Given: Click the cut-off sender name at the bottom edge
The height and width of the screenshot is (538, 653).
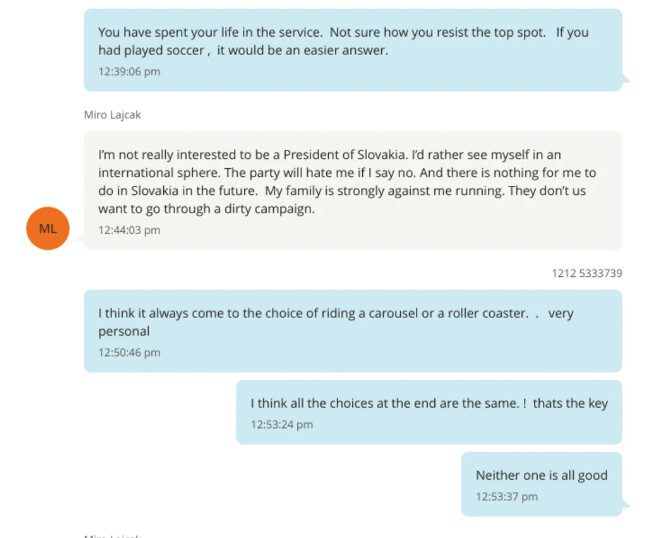Looking at the screenshot, I should point(112,535).
